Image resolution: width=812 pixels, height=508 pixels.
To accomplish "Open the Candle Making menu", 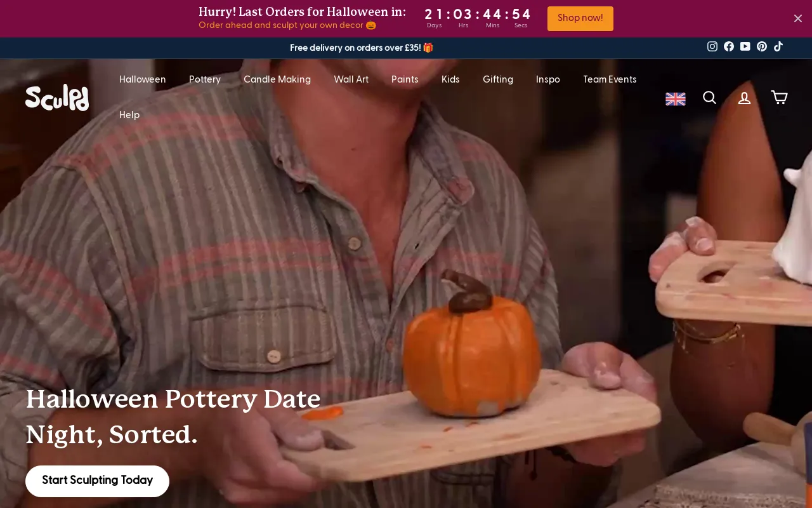I will click(x=277, y=79).
